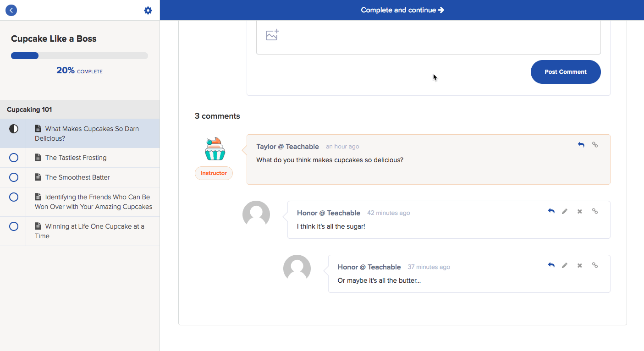The width and height of the screenshot is (644, 351).
Task: Toggle completion circle for The Smoothest Batter
Action: pos(14,177)
